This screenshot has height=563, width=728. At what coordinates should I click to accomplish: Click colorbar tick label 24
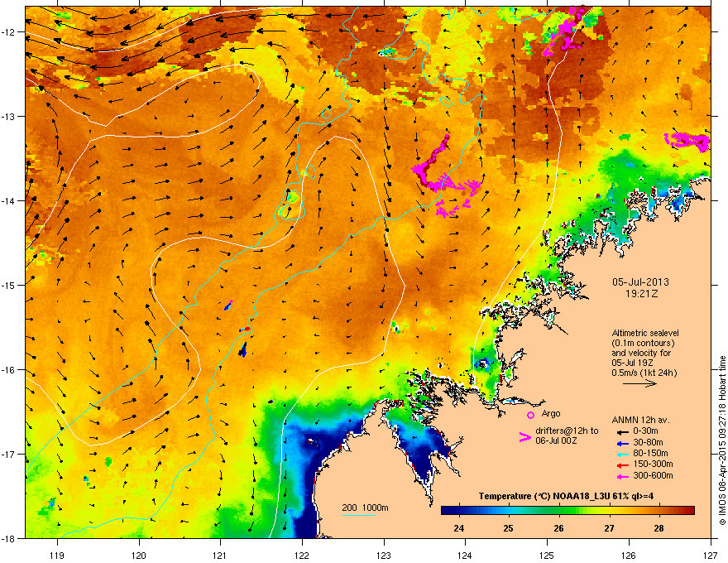point(458,528)
